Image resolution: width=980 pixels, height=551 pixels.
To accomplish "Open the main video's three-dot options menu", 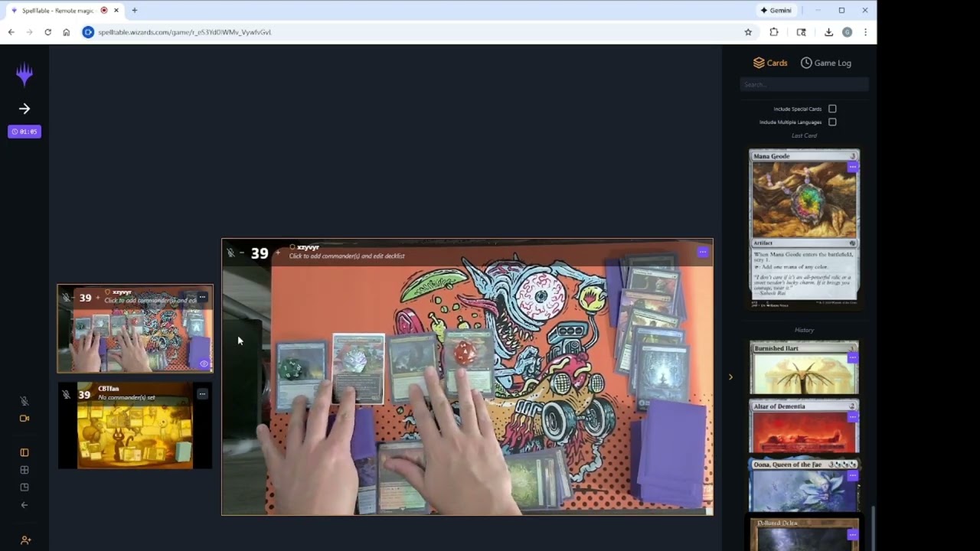I will pos(703,252).
